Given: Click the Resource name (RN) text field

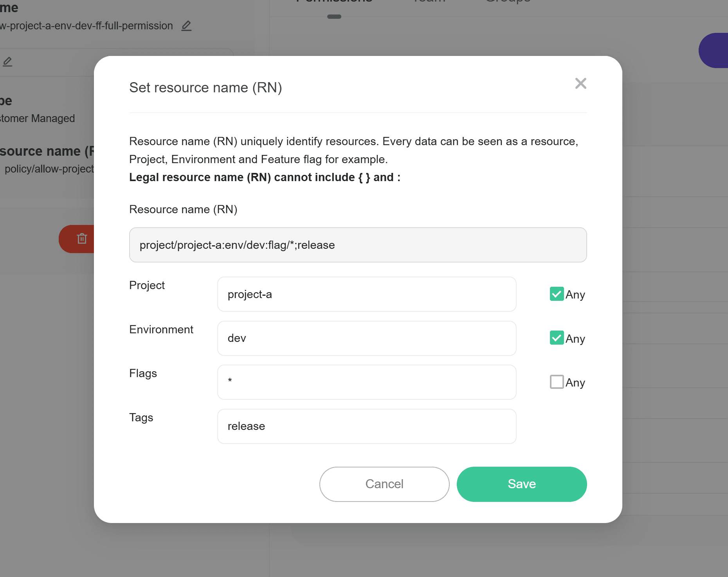Looking at the screenshot, I should [358, 245].
